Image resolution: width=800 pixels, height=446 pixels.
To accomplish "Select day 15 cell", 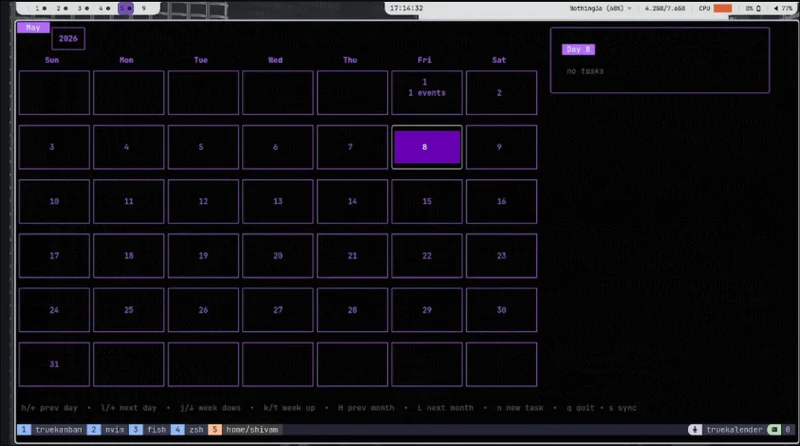I will point(427,202).
